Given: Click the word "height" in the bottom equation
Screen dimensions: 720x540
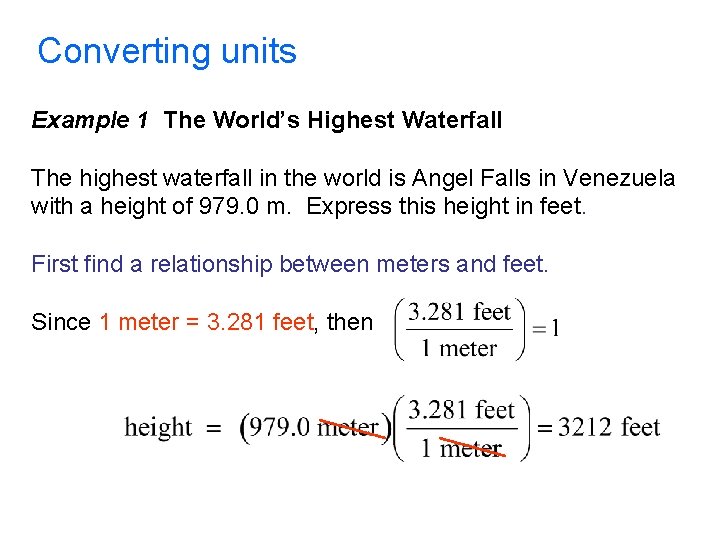Looking at the screenshot, I should coord(158,428).
